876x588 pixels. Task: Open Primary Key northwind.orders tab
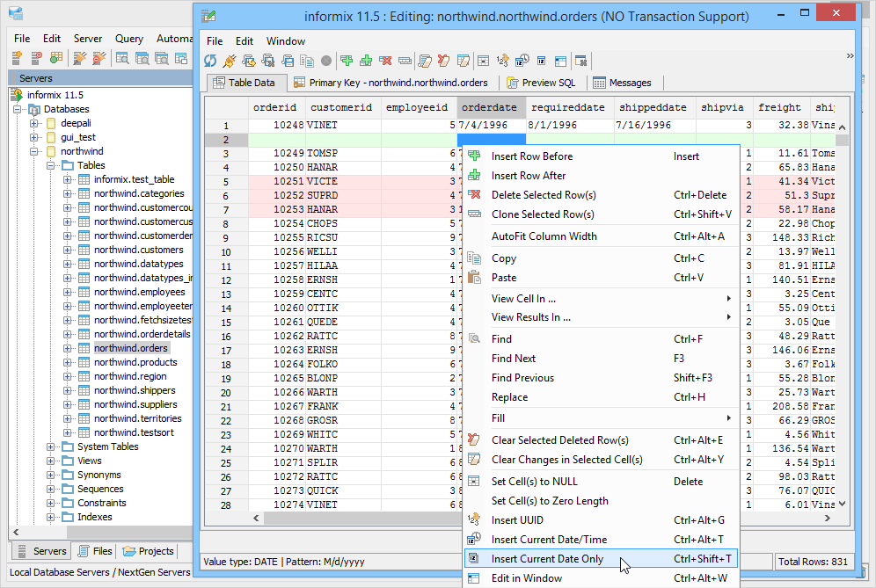tap(391, 83)
